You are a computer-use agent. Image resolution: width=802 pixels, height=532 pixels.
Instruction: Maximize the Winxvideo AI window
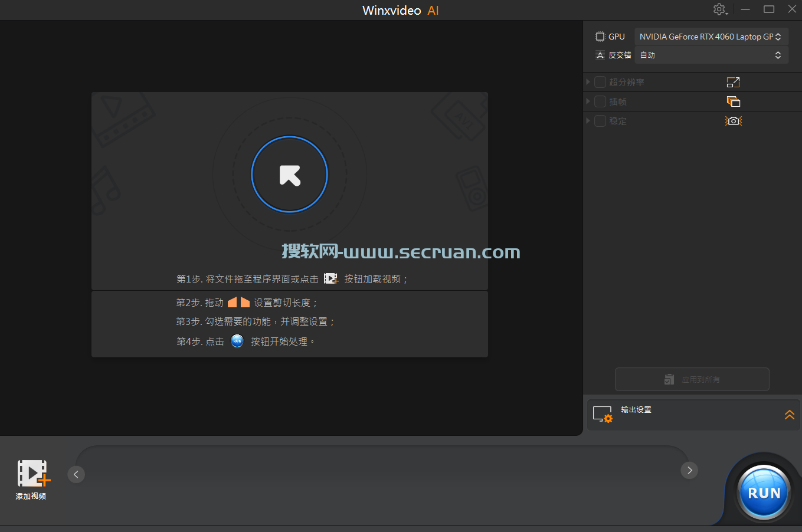click(769, 9)
